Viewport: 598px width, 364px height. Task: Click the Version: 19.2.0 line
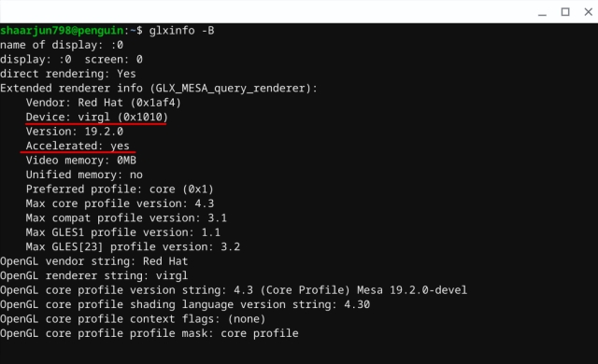point(75,132)
